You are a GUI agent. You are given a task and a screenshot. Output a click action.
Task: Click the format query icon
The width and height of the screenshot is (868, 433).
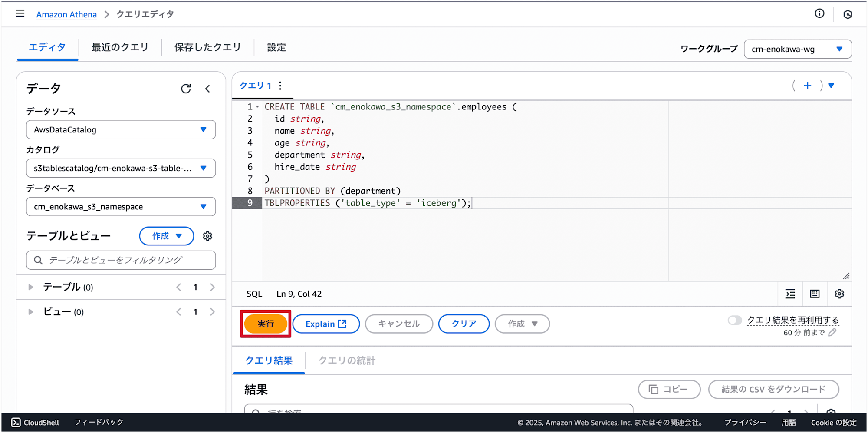(x=790, y=294)
